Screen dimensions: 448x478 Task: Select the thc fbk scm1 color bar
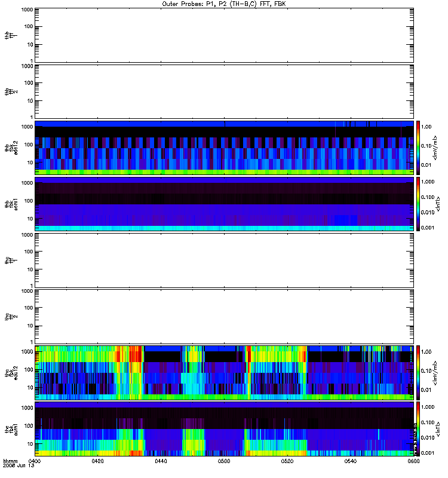pyautogui.click(x=418, y=429)
